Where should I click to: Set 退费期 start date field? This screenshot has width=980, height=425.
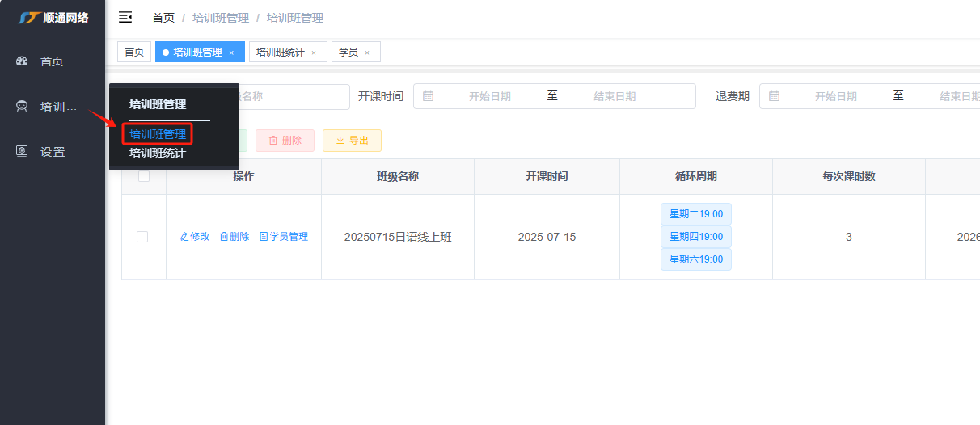point(836,96)
